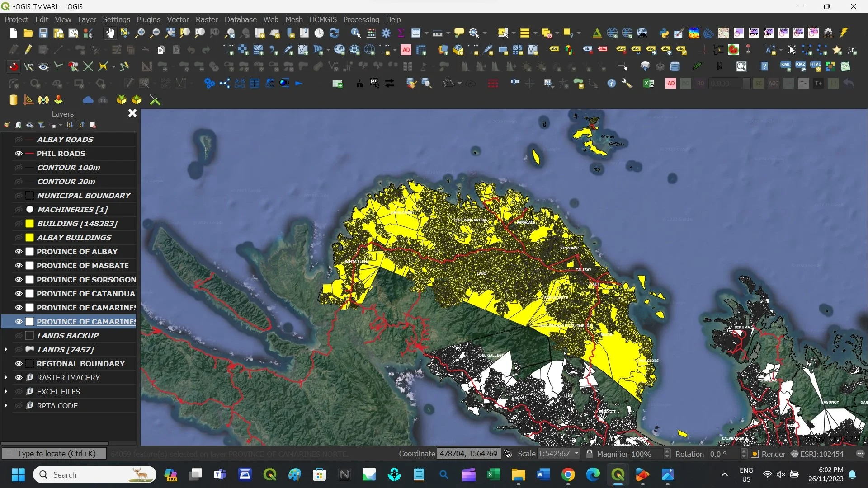This screenshot has height=488, width=868.
Task: Toggle editing with the pencil icon
Action: coord(28,50)
